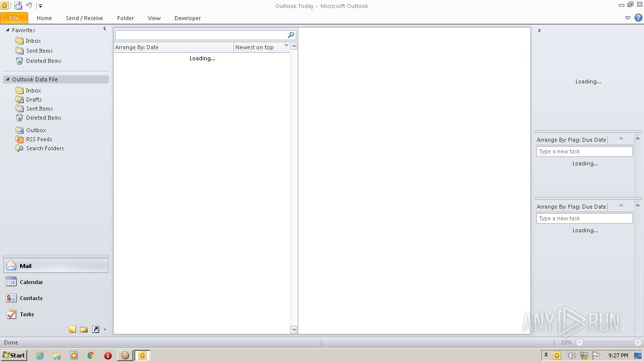Open Inbox under Outlook Data File
This screenshot has height=362, width=644.
(34, 90)
